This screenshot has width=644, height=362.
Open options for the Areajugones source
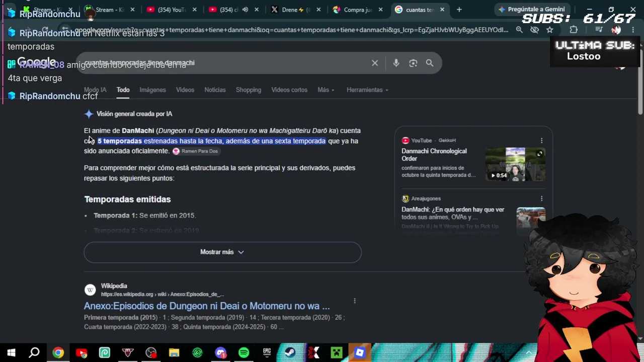541,199
